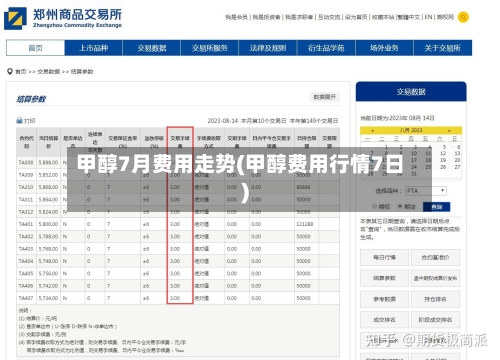Viewport: 500px width, 360px height.
Task: Click TA407 settlement price 5,734.00
Action: 48,298
